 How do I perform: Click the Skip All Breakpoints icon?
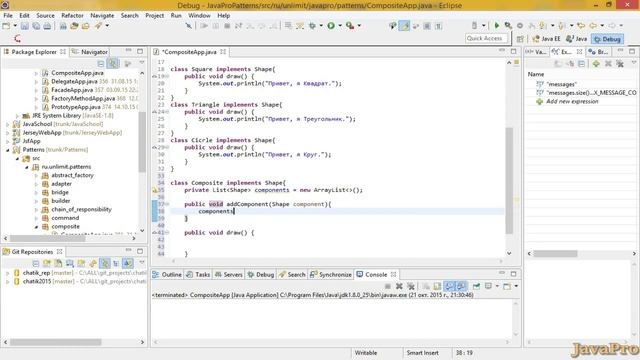(x=189, y=26)
